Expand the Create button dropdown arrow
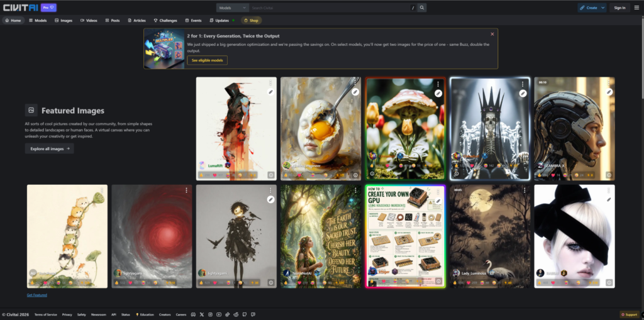The height and width of the screenshot is (320, 644). pyautogui.click(x=602, y=8)
